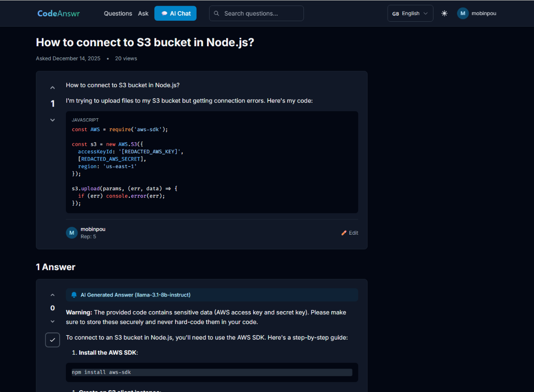This screenshot has height=392, width=534.
Task: Click the Edit pencil icon on the question
Action: [344, 232]
